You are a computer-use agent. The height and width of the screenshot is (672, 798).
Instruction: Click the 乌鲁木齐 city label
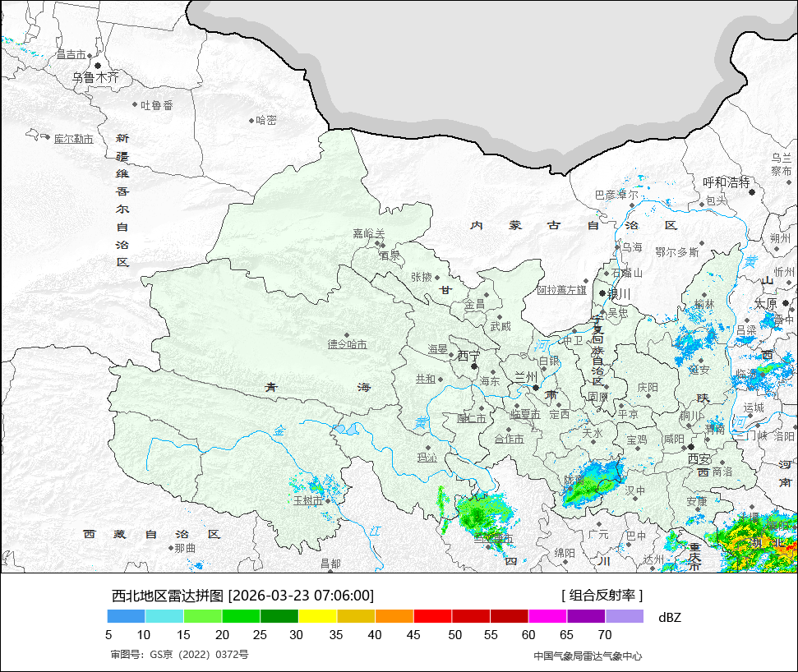(95, 77)
